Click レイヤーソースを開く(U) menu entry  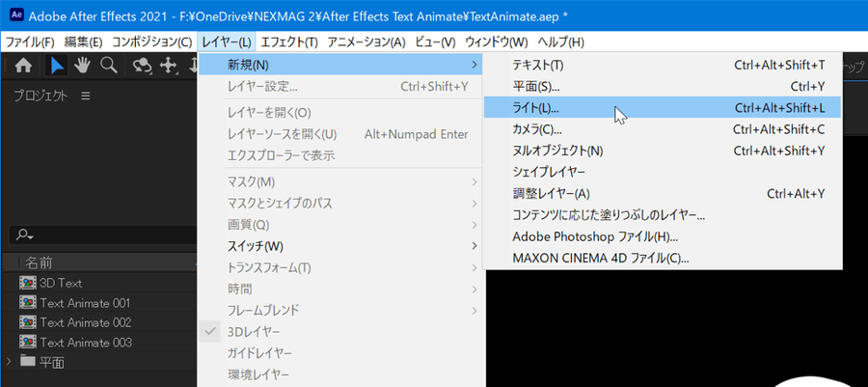(x=340, y=134)
